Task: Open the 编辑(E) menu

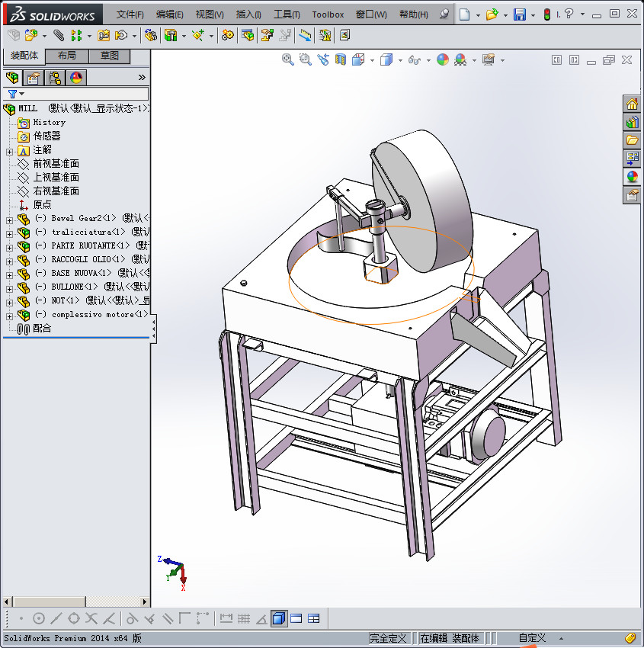Action: 169,14
